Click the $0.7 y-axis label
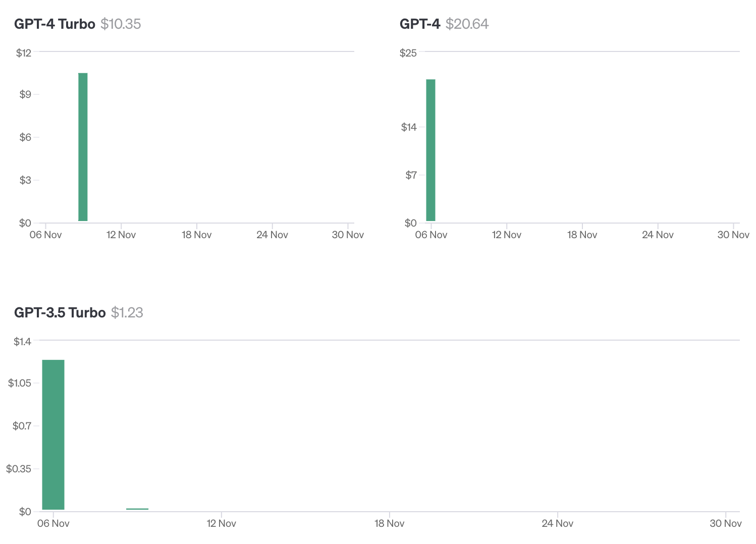 [x=22, y=426]
